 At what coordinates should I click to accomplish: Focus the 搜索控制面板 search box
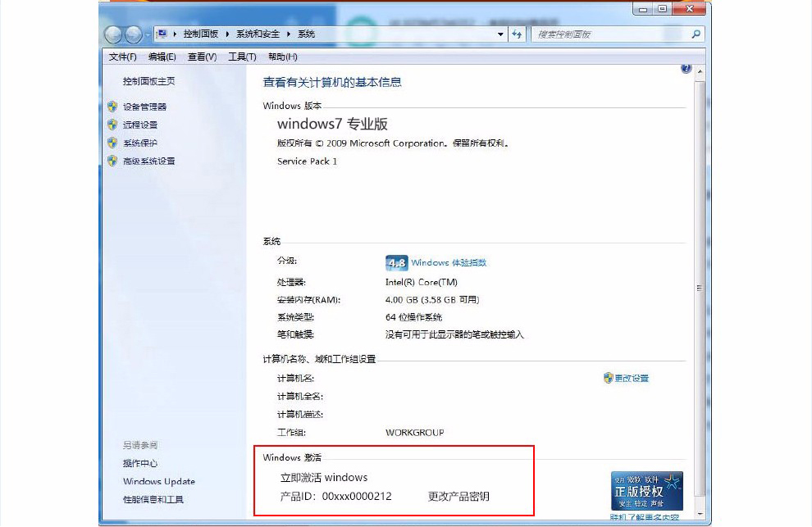[x=611, y=34]
